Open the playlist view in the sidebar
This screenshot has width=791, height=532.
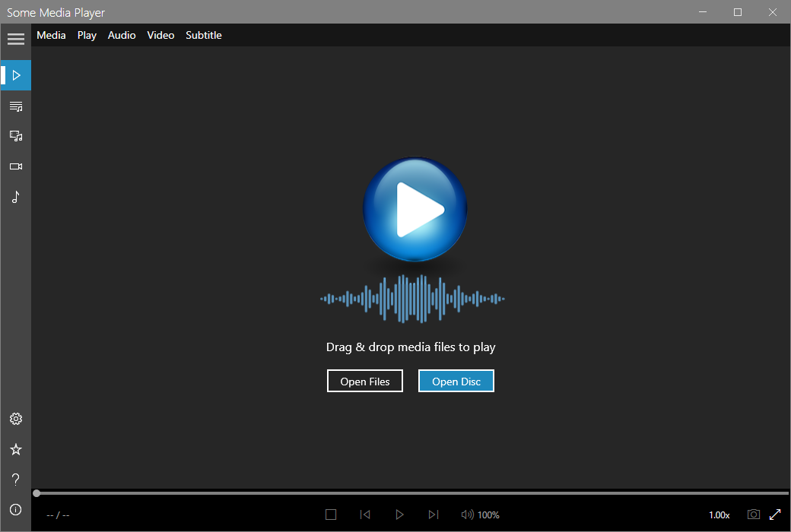(16, 106)
